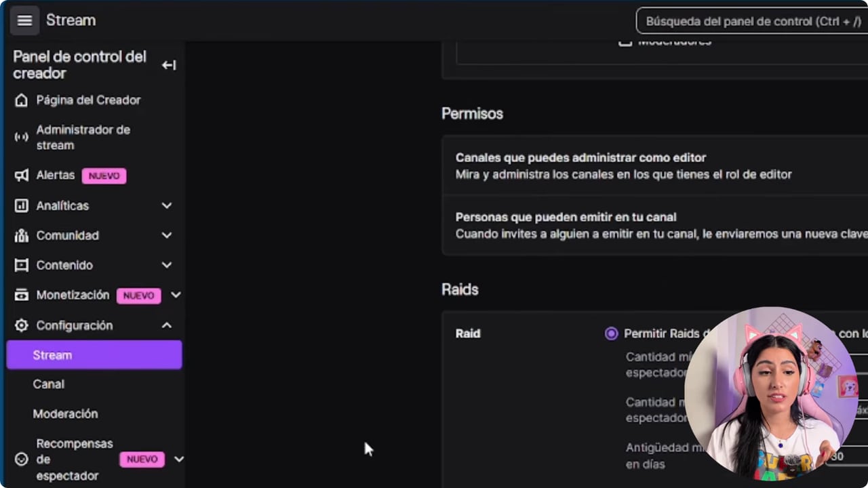Image resolution: width=868 pixels, height=488 pixels.
Task: Expand the Contenido section chevron
Action: [167, 265]
